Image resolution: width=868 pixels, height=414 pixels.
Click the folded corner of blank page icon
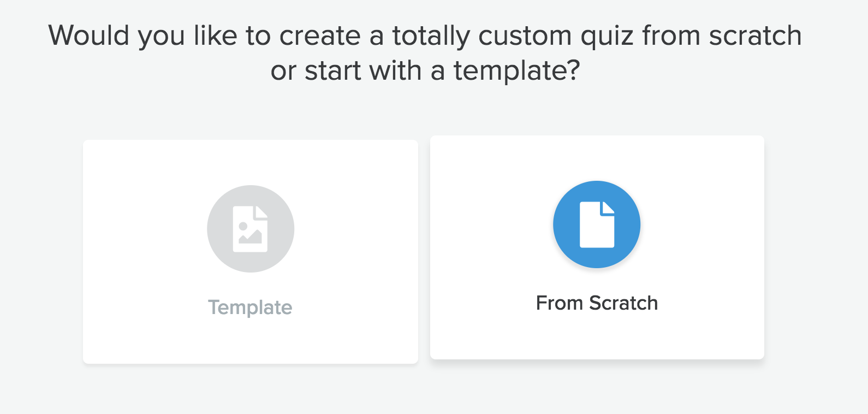[608, 208]
